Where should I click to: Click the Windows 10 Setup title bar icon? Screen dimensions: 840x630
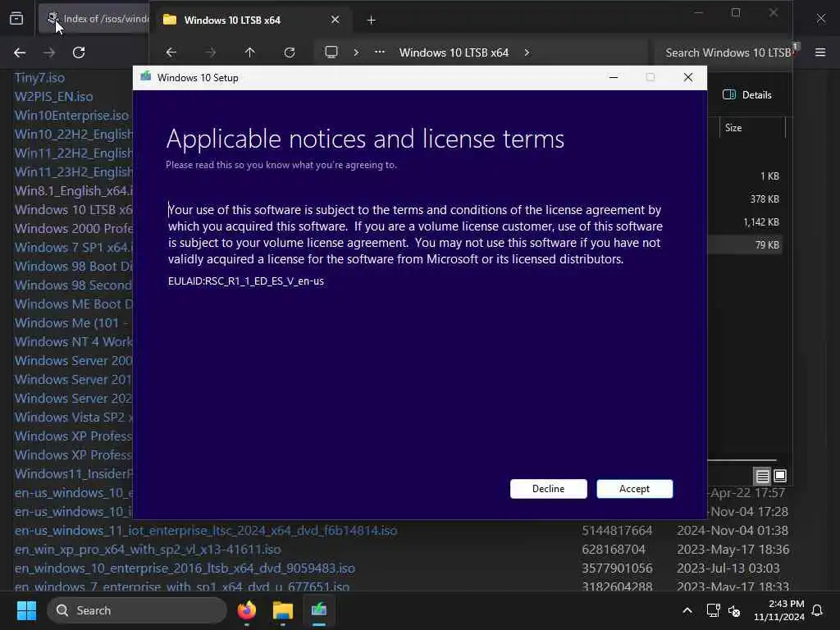(146, 76)
